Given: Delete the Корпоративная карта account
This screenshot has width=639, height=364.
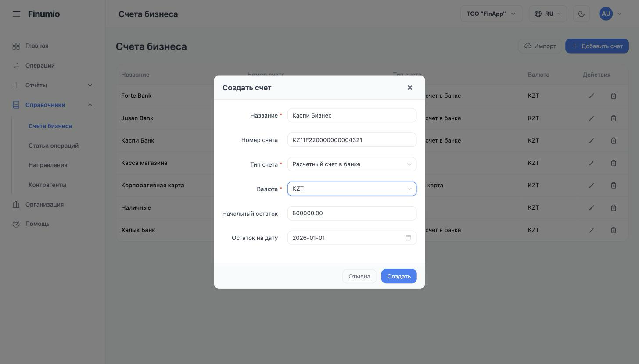Looking at the screenshot, I should coord(614,186).
